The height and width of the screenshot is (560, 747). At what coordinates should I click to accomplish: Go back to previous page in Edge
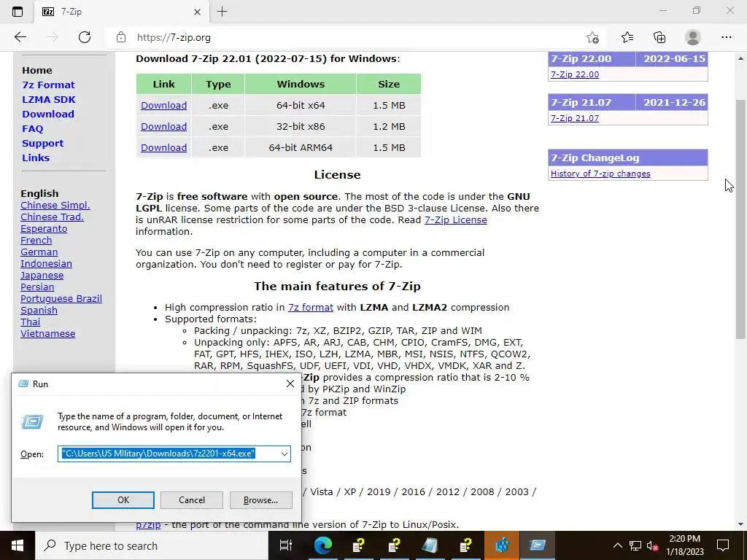click(20, 37)
